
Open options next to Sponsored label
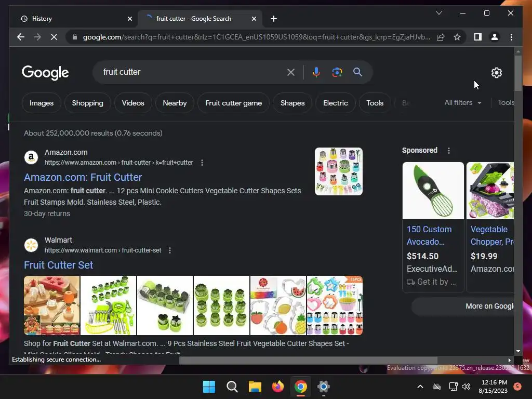click(448, 150)
